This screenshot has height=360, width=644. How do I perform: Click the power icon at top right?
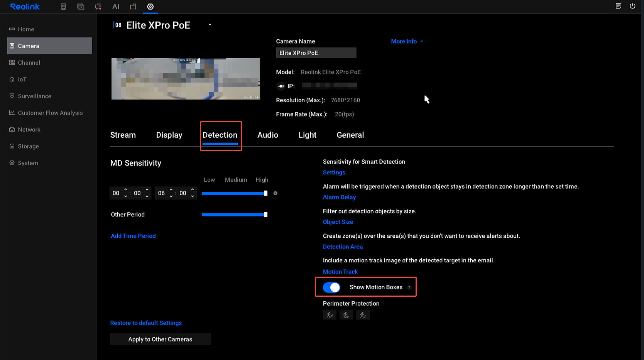pyautogui.click(x=632, y=6)
